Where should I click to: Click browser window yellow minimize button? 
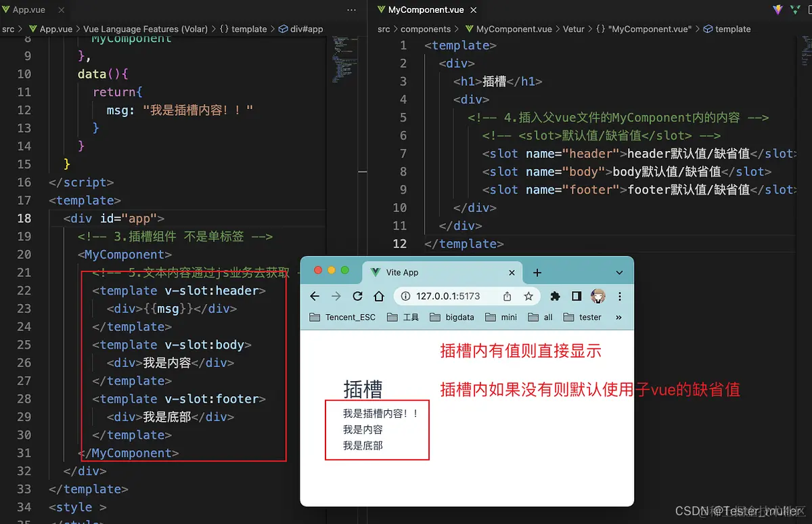click(332, 270)
